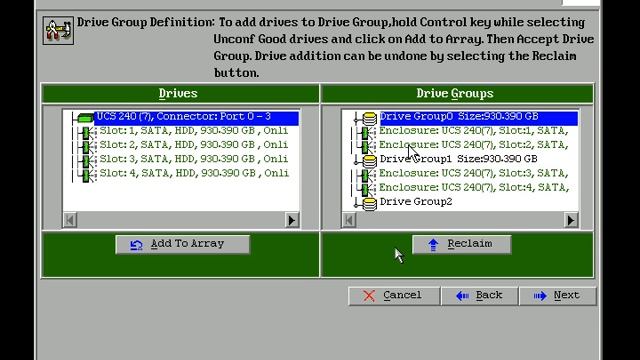Click left scroll arrow in Drives list
The width and height of the screenshot is (640, 360).
pyautogui.click(x=70, y=220)
